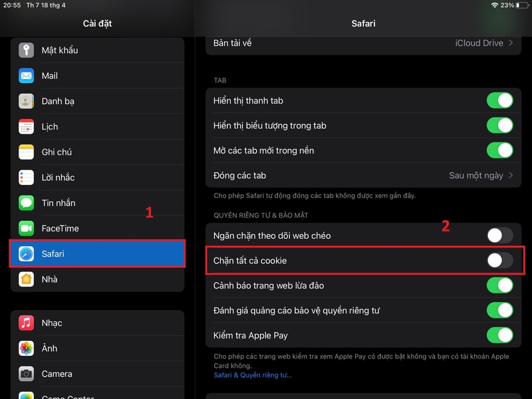Image resolution: width=532 pixels, height=399 pixels.
Task: Select Safari settings row
Action: (x=97, y=254)
